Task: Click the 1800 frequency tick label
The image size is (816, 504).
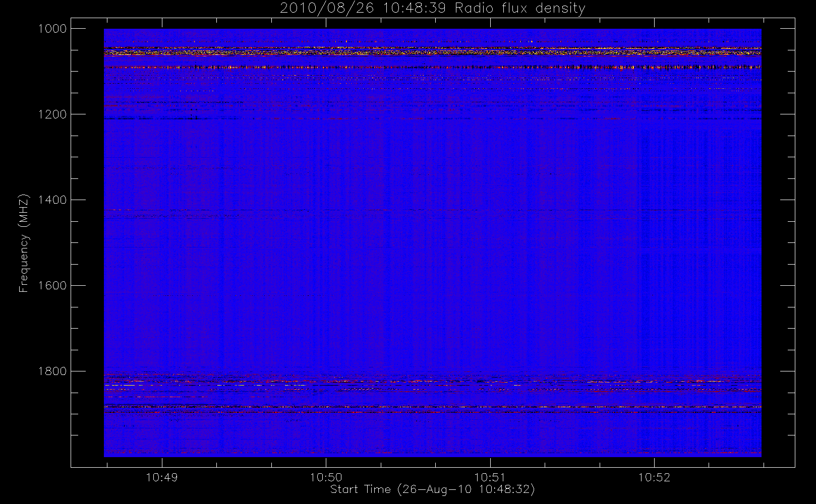Action: (52, 371)
